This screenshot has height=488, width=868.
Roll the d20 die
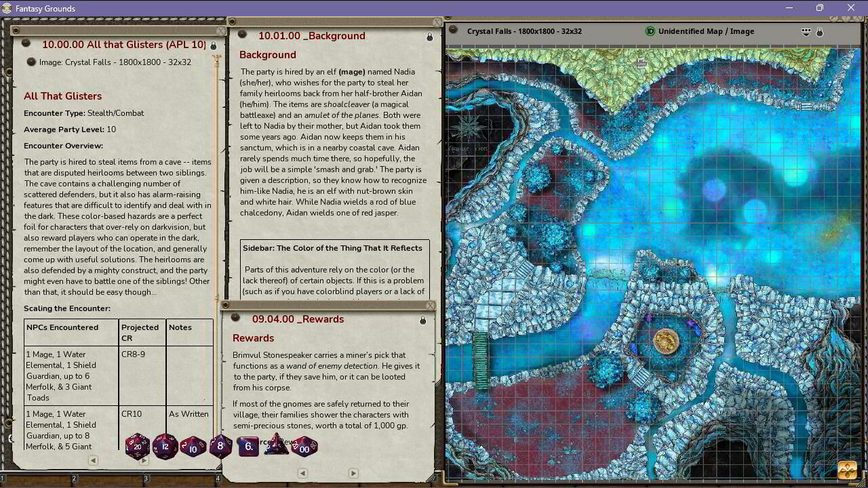tap(138, 445)
